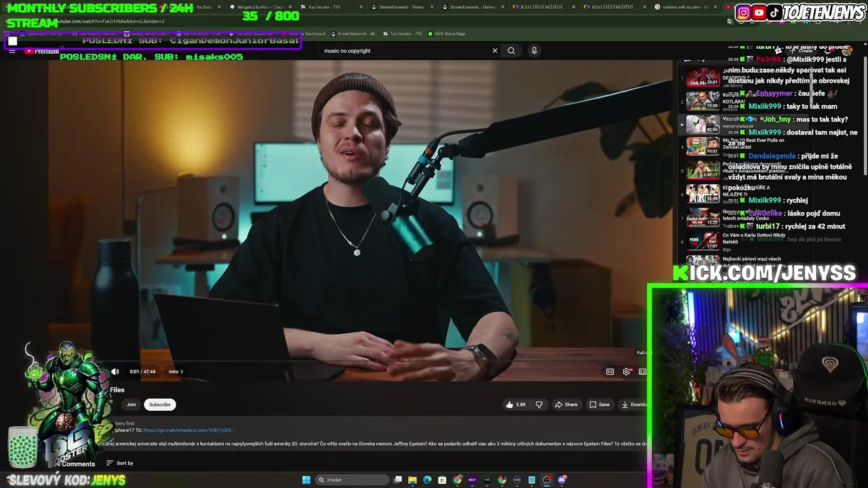This screenshot has height=488, width=868.
Task: Expand the Intro chapter chevron
Action: pos(182,371)
